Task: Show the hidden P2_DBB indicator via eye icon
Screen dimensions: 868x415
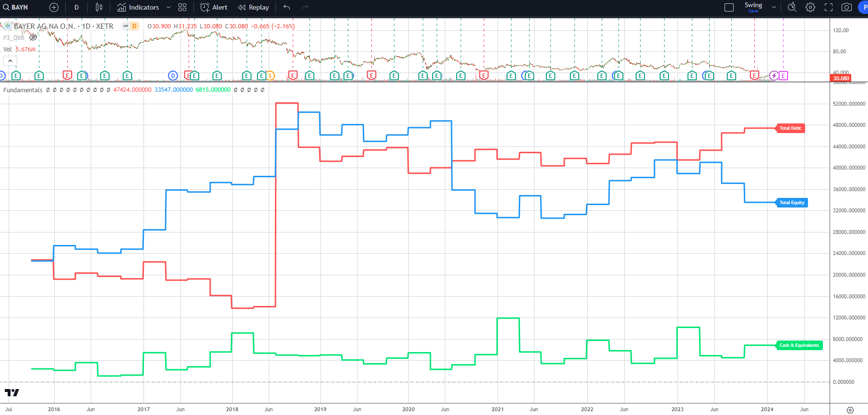Action: click(x=33, y=37)
